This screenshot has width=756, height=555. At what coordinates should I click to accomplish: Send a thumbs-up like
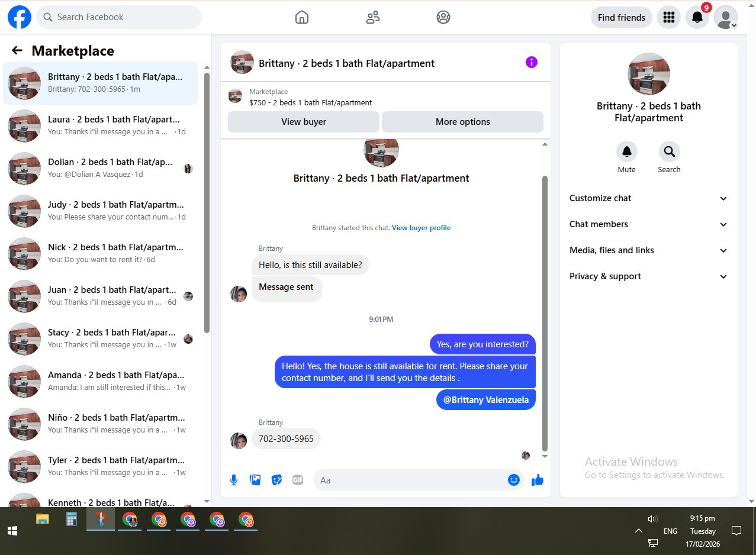(x=538, y=480)
